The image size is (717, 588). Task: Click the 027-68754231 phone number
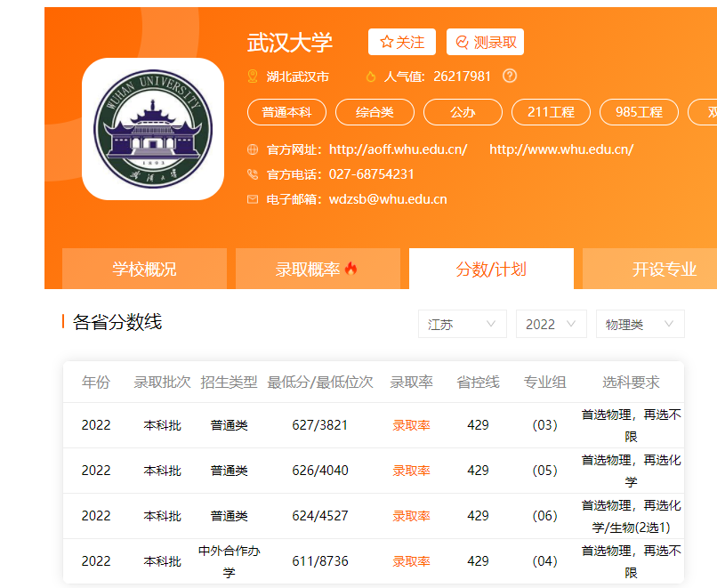[x=371, y=174]
